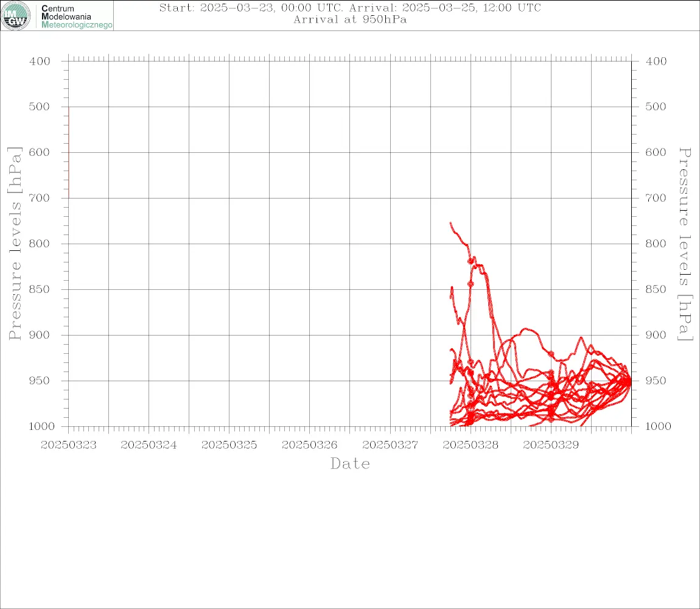Screen dimensions: 700x609
Task: Click the left 400 pressure label
Action: tap(40, 62)
